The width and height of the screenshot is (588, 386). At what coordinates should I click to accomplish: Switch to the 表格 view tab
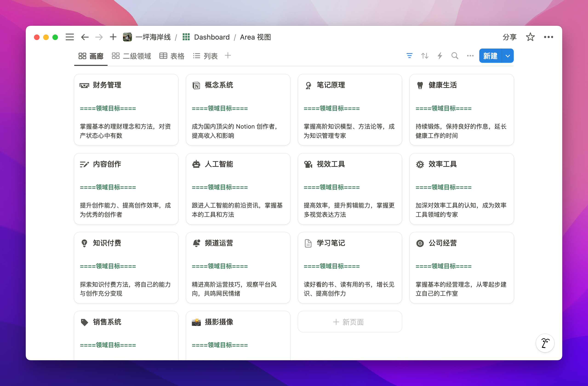[x=172, y=56]
